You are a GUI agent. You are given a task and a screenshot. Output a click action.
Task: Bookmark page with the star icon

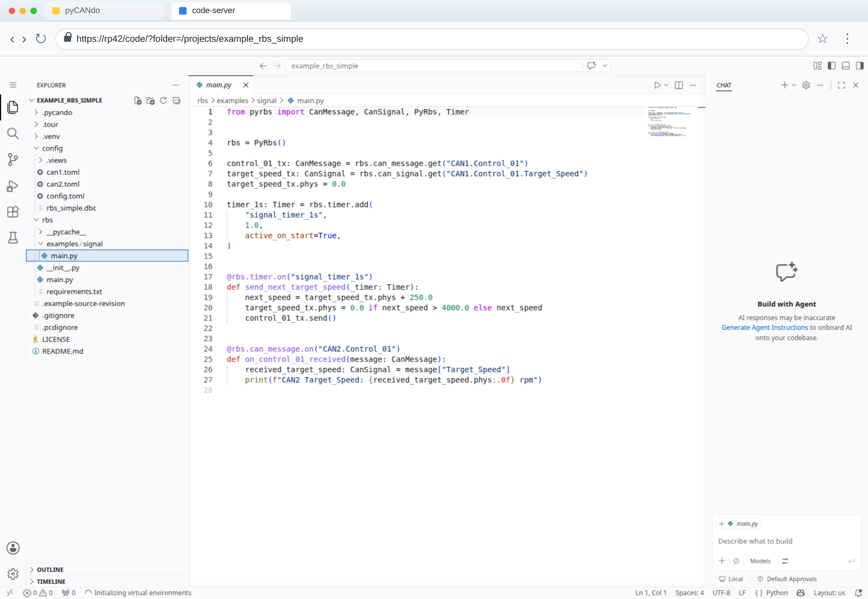pos(823,39)
